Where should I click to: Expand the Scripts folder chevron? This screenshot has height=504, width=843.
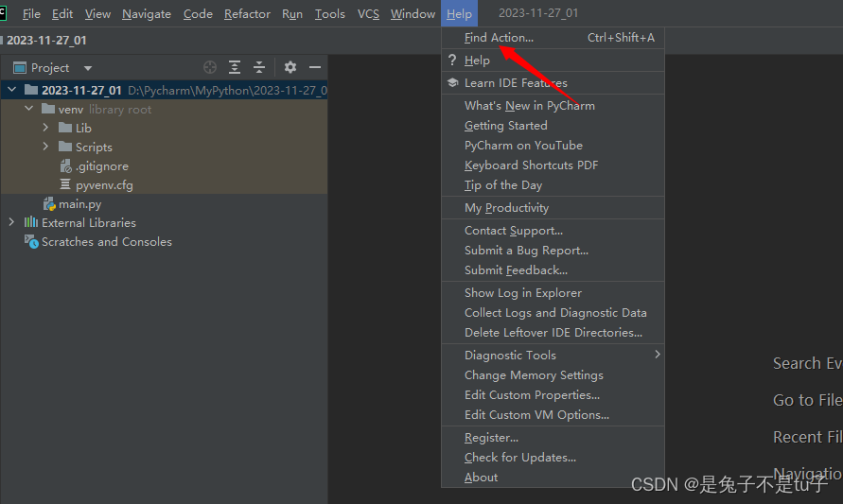[45, 147]
